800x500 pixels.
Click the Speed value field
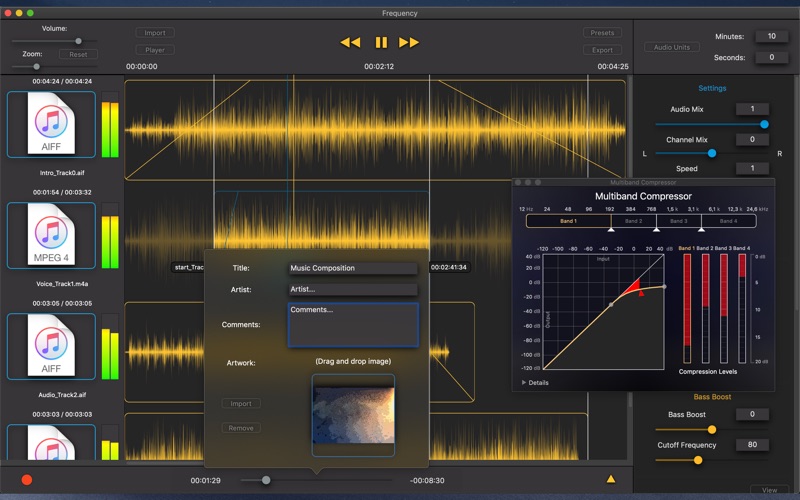click(x=752, y=168)
